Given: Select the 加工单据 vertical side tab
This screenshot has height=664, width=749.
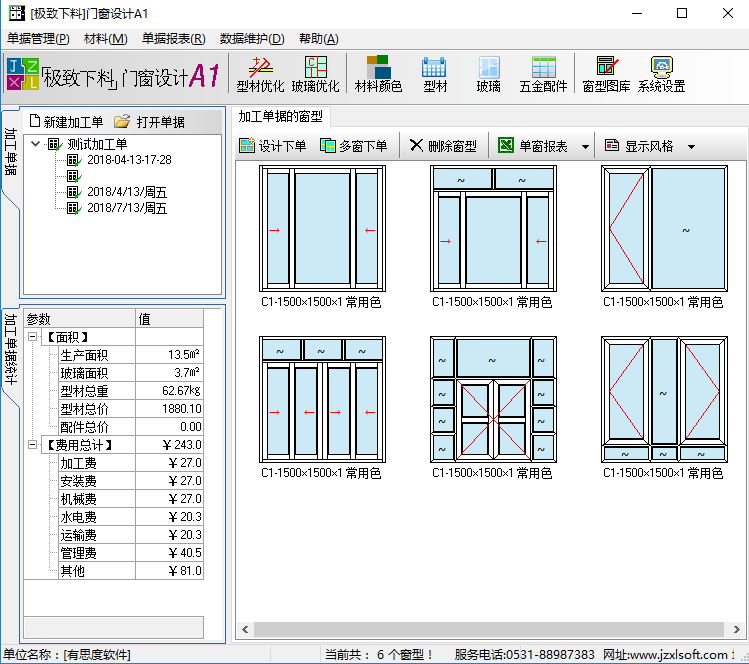Looking at the screenshot, I should pos(11,151).
